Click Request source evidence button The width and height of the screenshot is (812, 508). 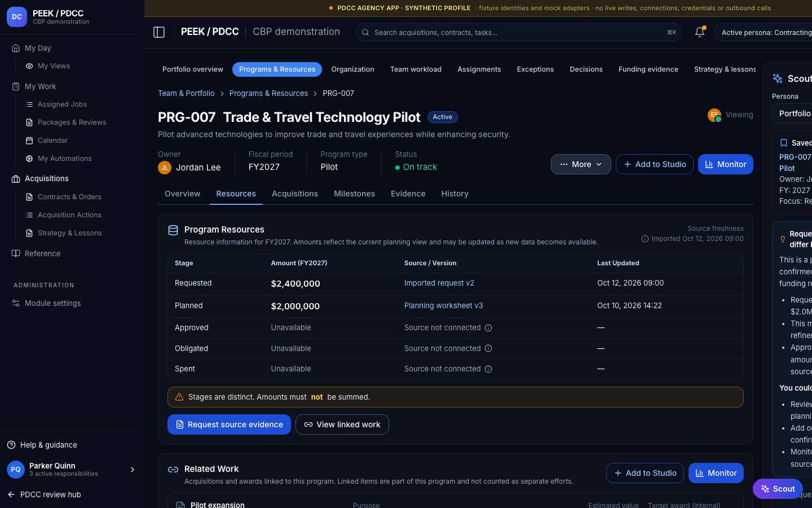[x=229, y=424]
